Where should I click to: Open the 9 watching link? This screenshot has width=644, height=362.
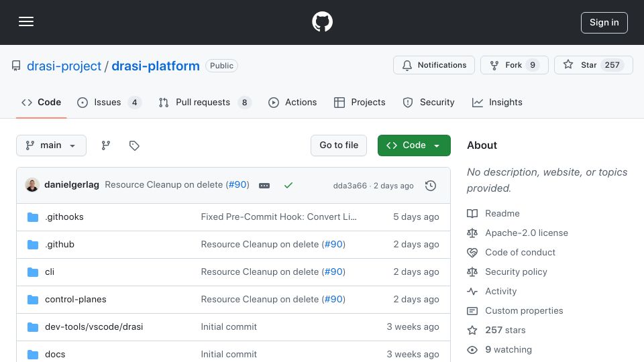coord(508,350)
